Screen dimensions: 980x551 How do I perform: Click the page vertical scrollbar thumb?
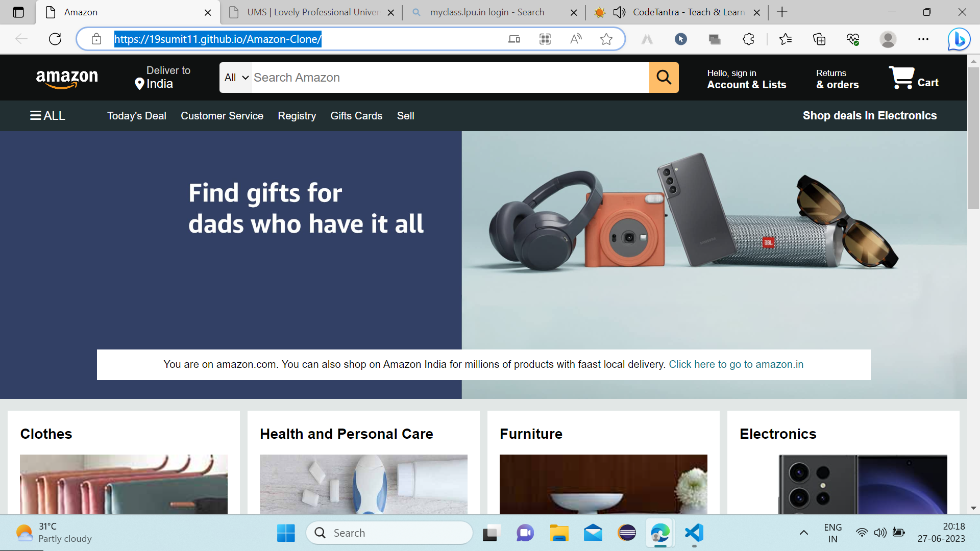[x=973, y=138]
